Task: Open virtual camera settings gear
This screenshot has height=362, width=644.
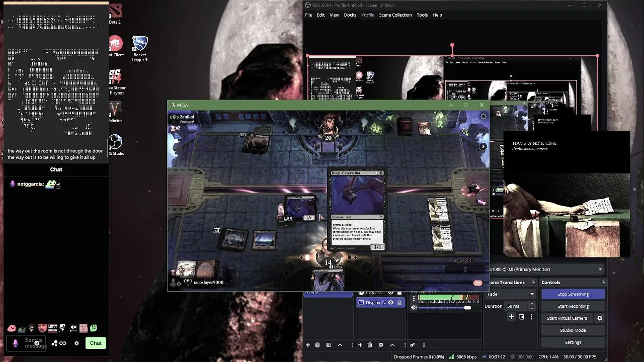Action: click(x=600, y=318)
